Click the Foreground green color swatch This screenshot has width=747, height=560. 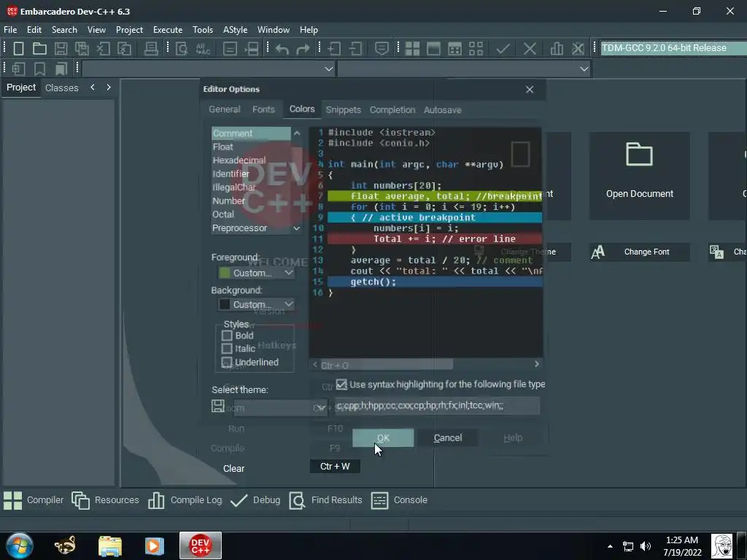[225, 273]
